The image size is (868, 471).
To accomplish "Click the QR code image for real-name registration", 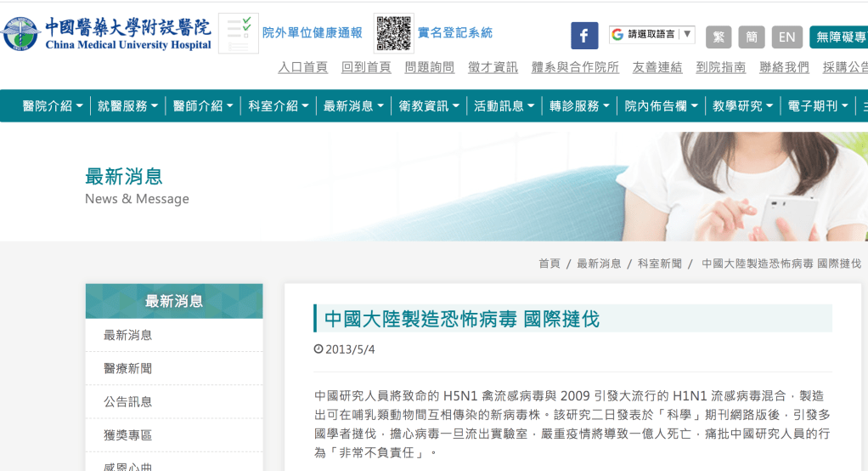I will coord(393,34).
